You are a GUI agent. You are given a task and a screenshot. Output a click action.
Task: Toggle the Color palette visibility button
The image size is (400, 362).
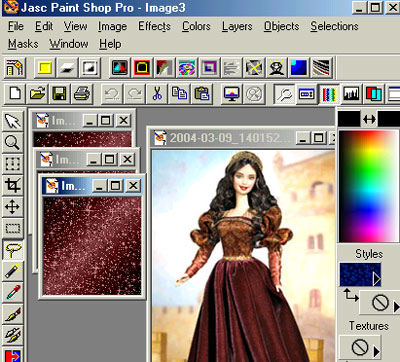(x=329, y=94)
